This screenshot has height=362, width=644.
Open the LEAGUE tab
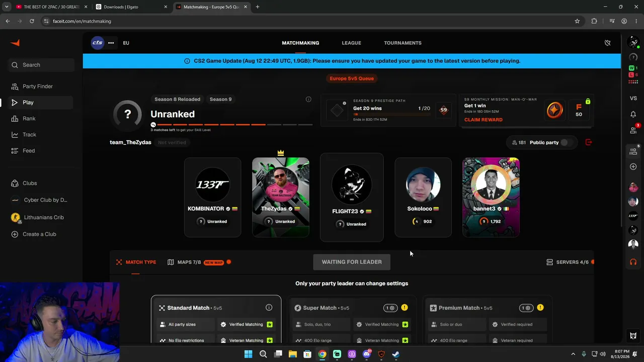tap(351, 43)
